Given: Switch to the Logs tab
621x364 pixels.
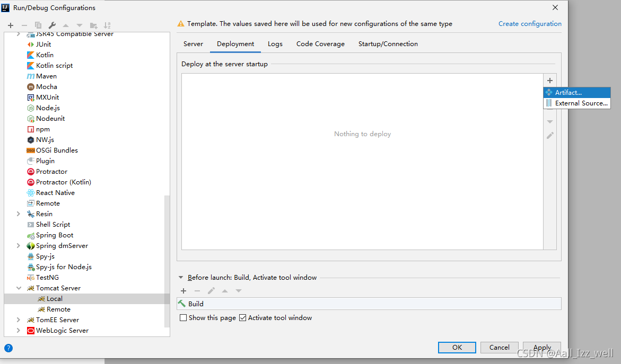Looking at the screenshot, I should click(275, 44).
